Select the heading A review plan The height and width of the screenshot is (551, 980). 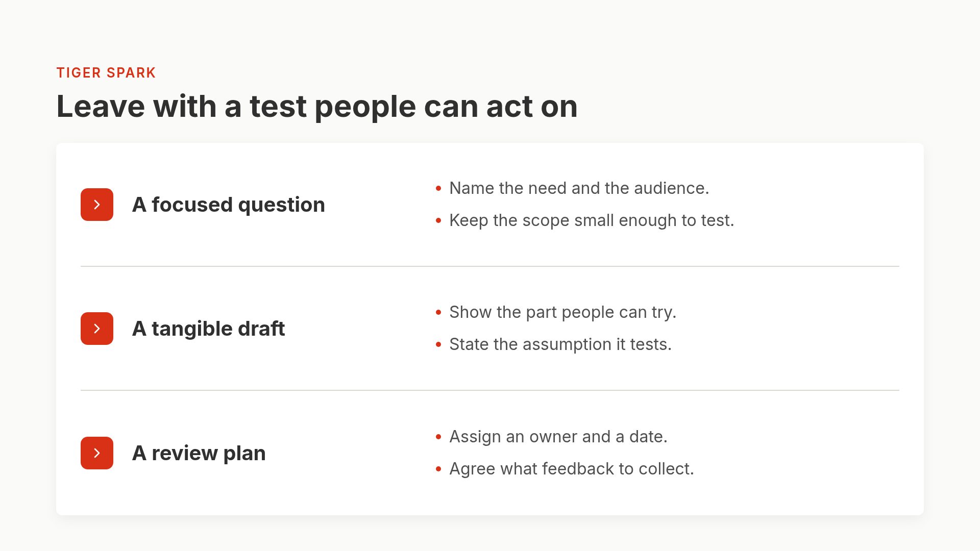[199, 453]
